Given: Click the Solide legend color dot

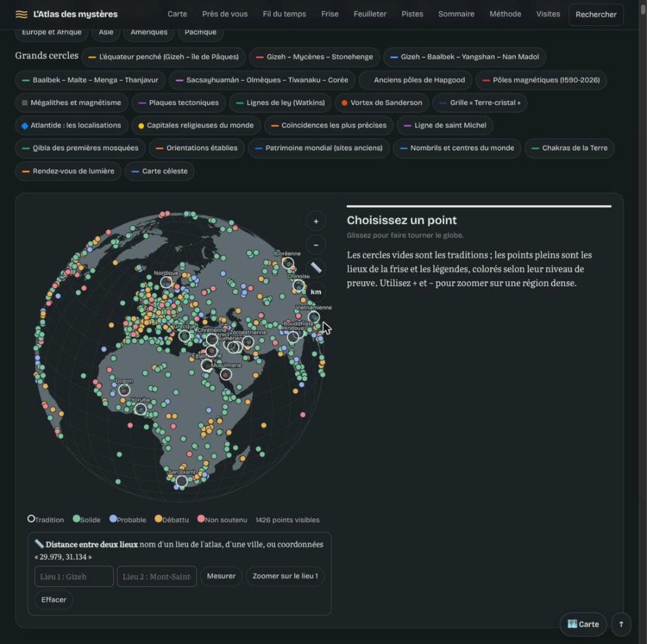Looking at the screenshot, I should click(76, 519).
